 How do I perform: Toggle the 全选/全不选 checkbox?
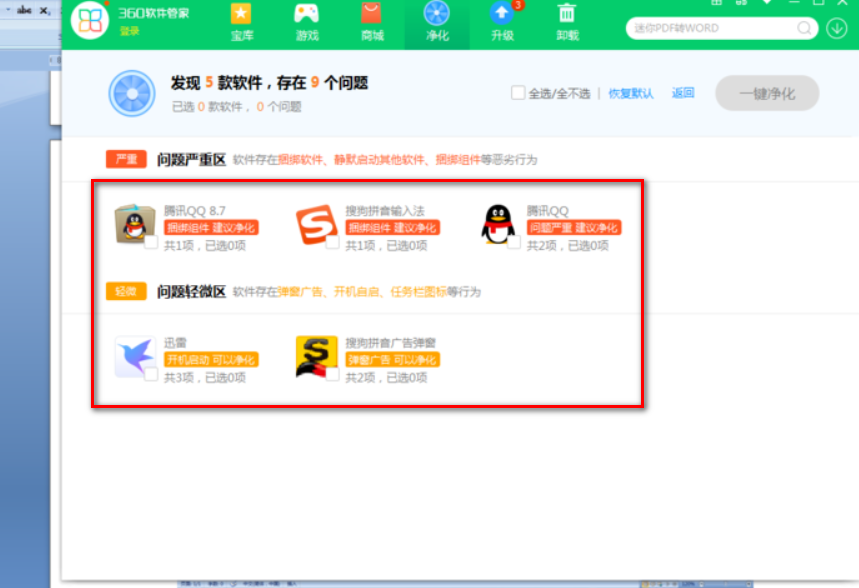(x=518, y=93)
